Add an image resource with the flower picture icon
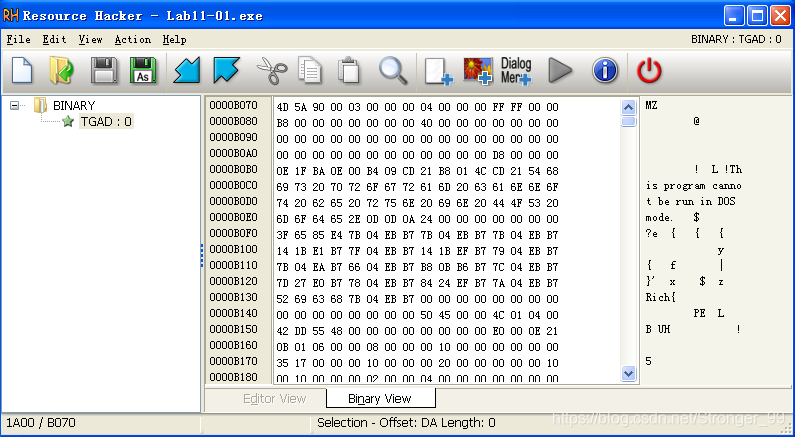 point(478,71)
